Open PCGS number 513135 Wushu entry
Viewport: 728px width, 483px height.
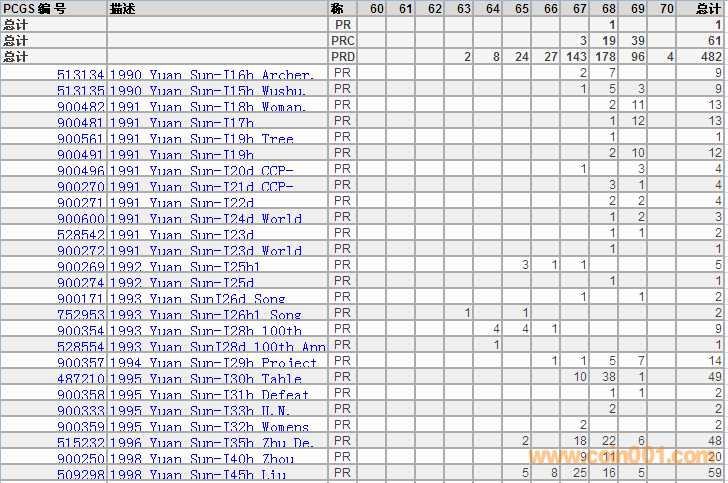coord(80,90)
